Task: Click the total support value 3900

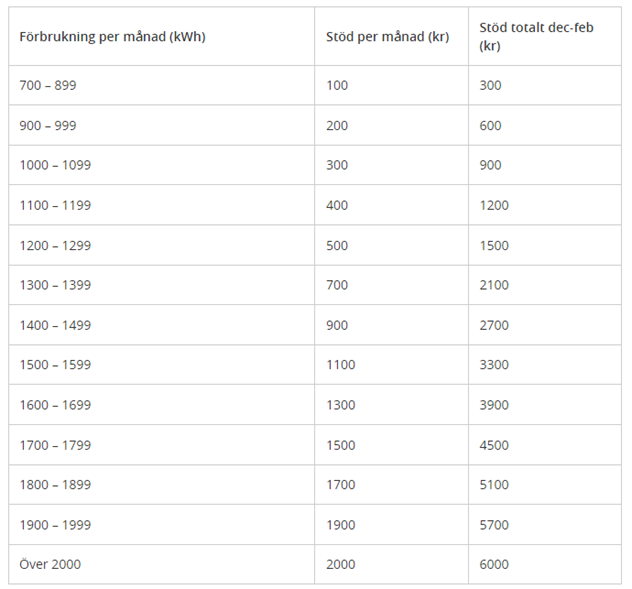Action: (x=494, y=405)
